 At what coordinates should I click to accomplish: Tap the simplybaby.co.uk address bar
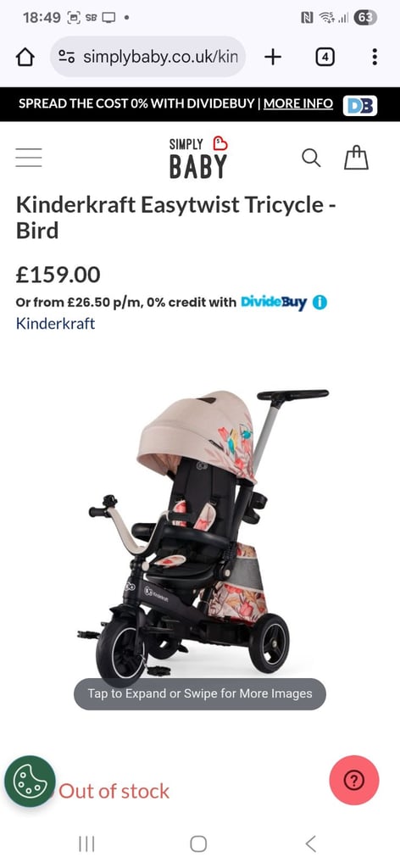pyautogui.click(x=148, y=57)
